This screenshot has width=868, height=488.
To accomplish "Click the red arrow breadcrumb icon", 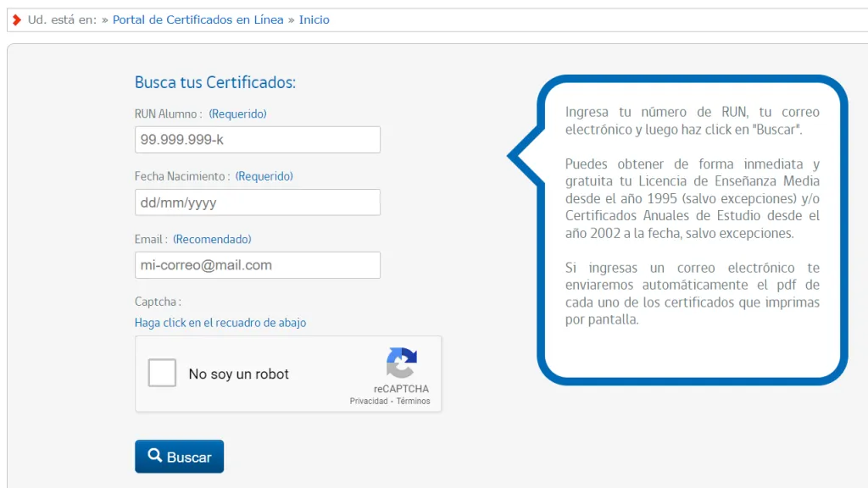I will tap(17, 20).
